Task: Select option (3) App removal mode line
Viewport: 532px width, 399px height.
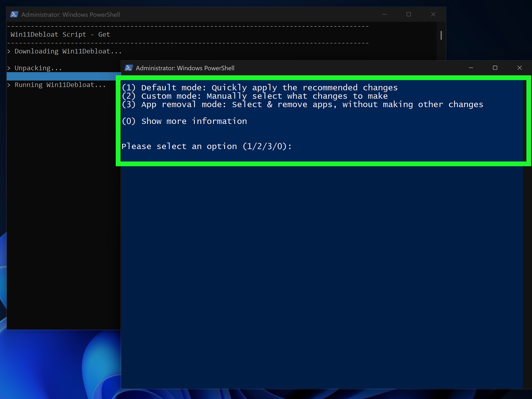Action: coord(302,104)
